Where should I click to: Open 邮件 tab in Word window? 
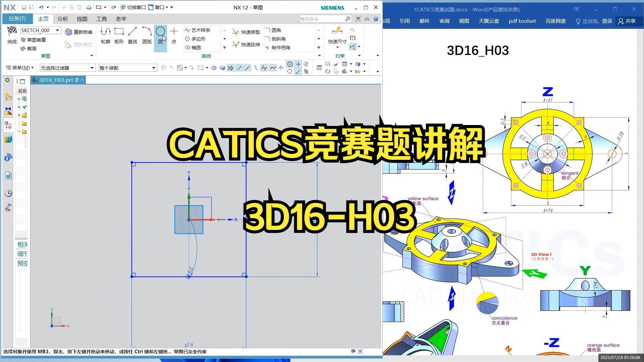pyautogui.click(x=425, y=21)
